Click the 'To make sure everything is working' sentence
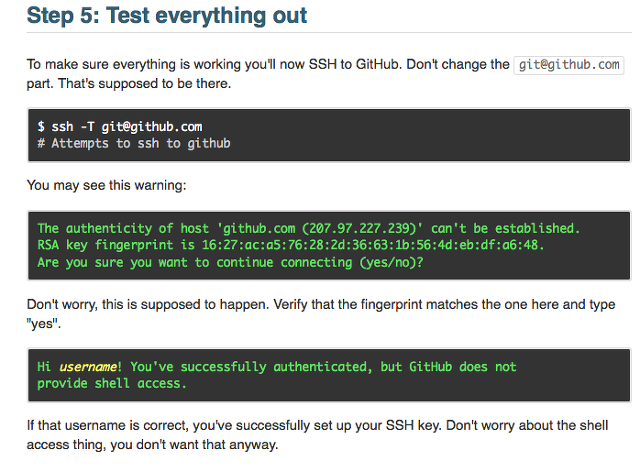Viewport: 640px width, 472px height. (268, 65)
